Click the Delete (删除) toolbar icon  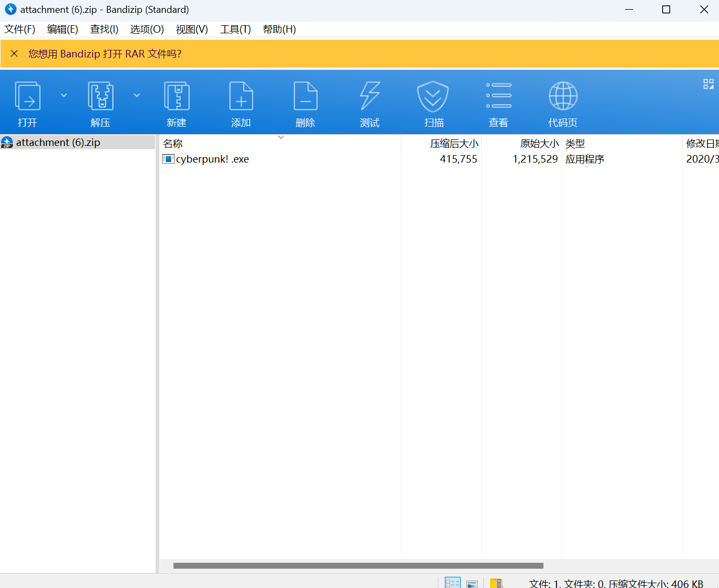point(305,97)
